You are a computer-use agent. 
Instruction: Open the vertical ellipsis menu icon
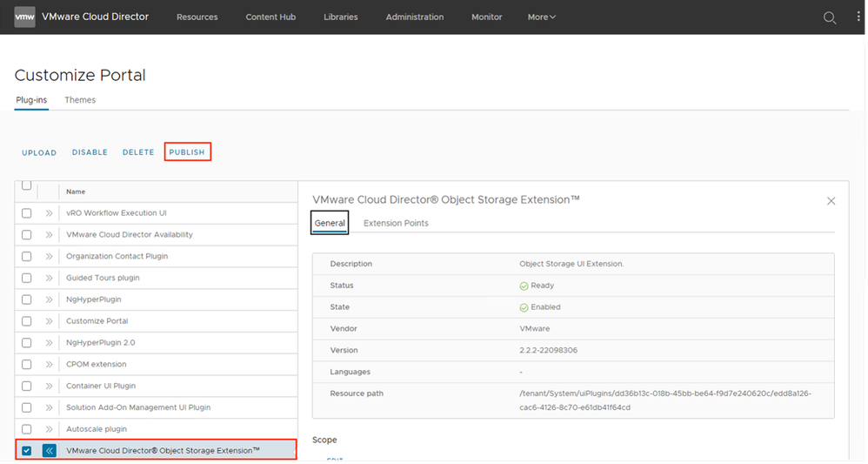point(858,17)
